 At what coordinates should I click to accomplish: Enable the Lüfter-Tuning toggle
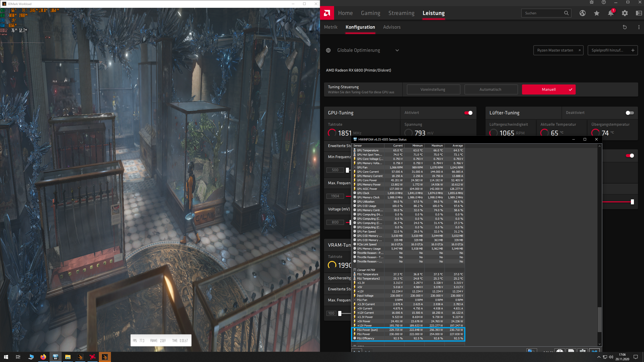point(630,113)
